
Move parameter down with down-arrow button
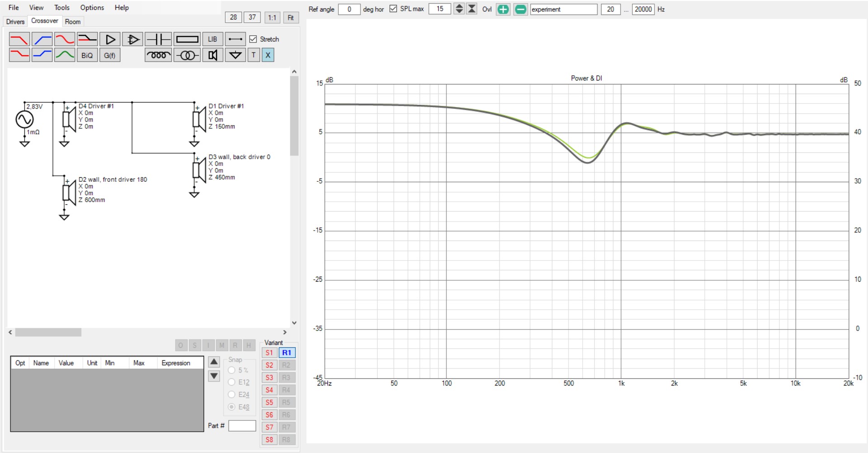pos(214,376)
